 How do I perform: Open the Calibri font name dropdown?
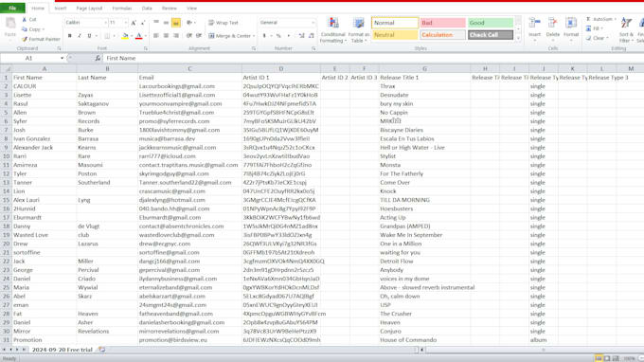click(x=105, y=23)
